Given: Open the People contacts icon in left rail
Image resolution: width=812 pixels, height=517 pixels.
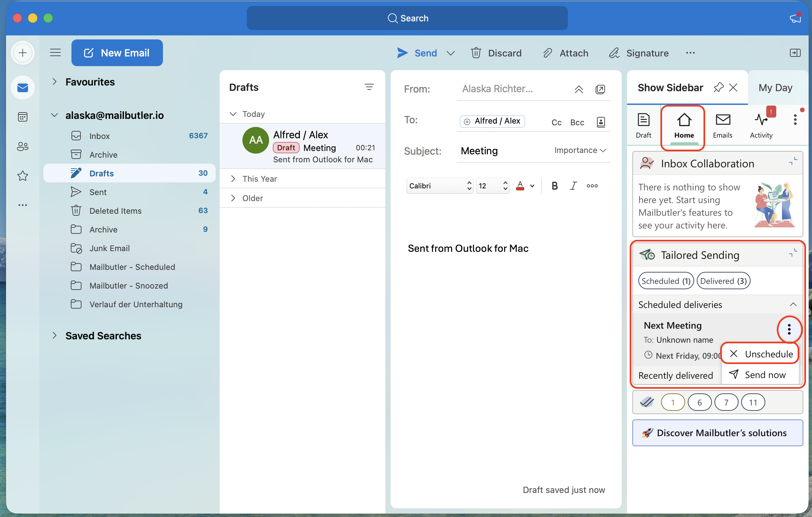Looking at the screenshot, I should (23, 146).
